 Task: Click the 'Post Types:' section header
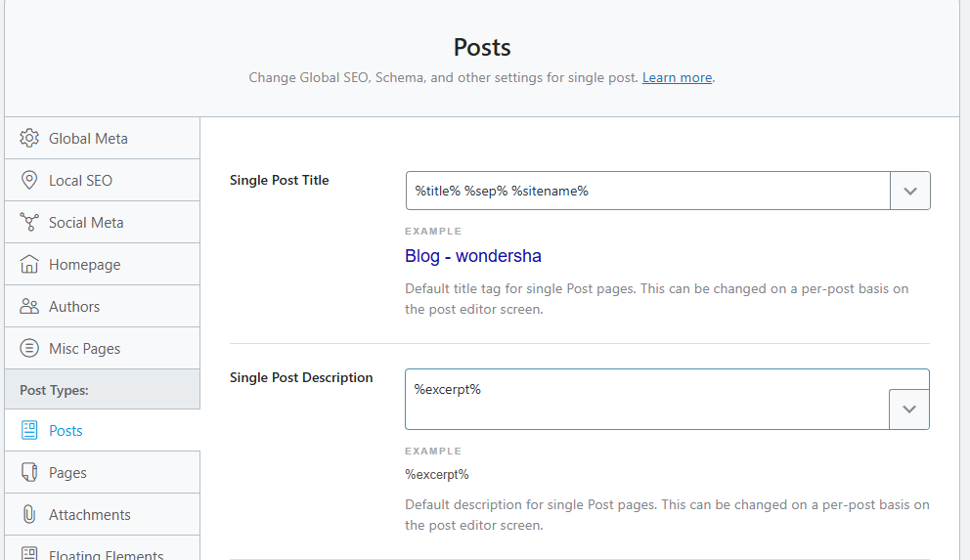point(54,390)
